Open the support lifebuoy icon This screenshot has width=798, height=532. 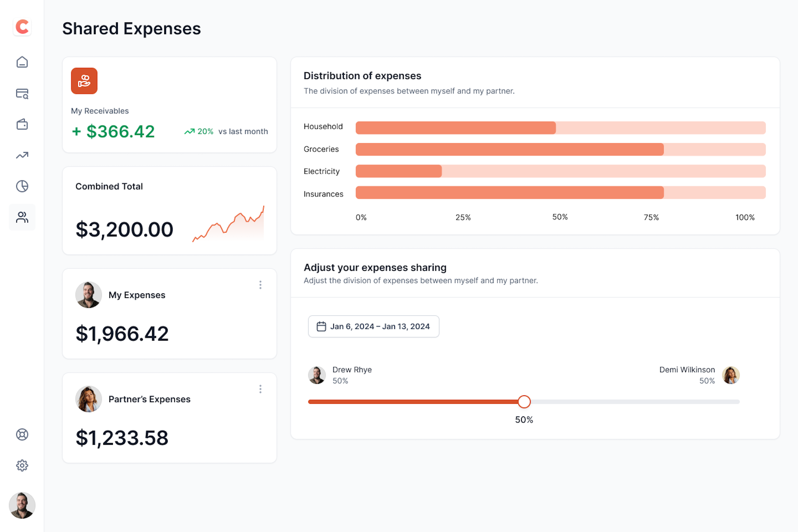point(22,435)
